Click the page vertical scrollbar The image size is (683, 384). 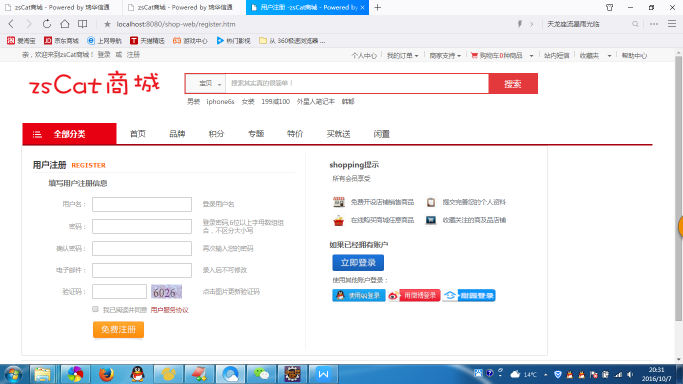[x=678, y=189]
